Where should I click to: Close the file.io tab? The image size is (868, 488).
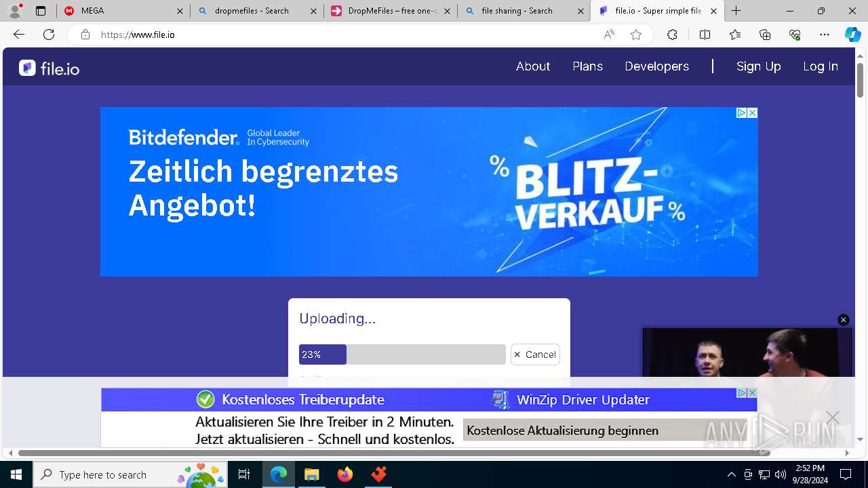click(713, 11)
